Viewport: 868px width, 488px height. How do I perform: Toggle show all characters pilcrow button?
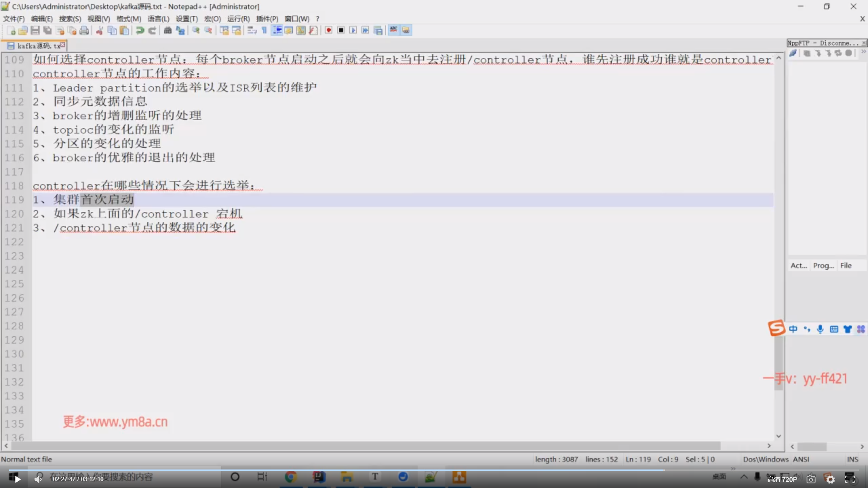point(264,30)
